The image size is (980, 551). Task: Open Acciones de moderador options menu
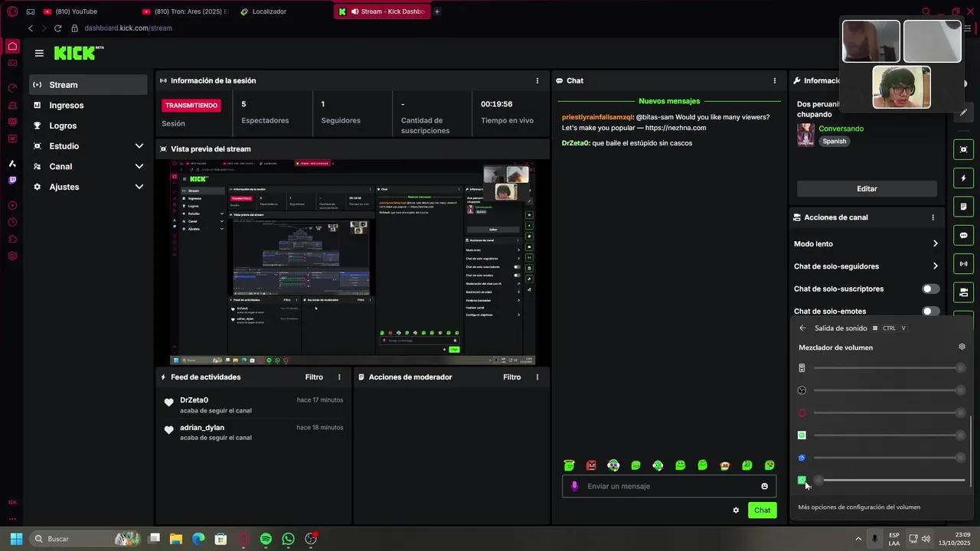(x=537, y=377)
